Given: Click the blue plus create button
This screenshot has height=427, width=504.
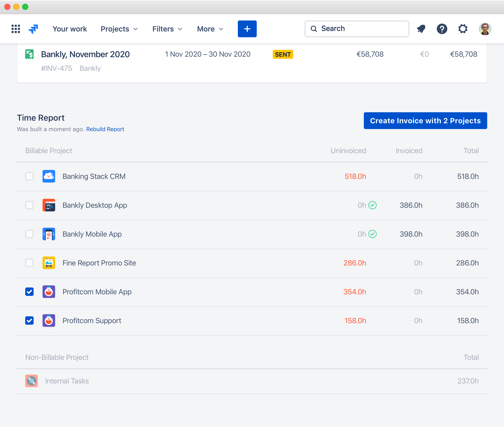Looking at the screenshot, I should 247,29.
